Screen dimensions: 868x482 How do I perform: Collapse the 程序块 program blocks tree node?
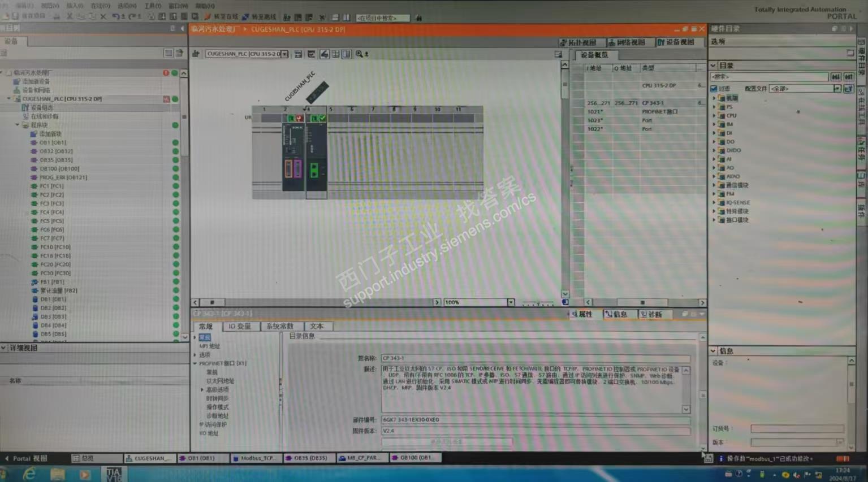tap(18, 125)
